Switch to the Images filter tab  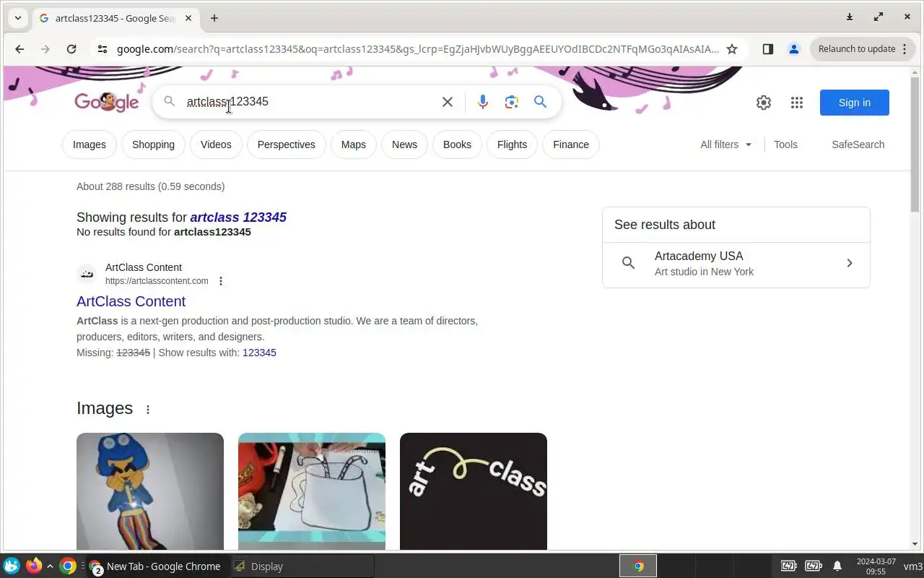pyautogui.click(x=90, y=144)
